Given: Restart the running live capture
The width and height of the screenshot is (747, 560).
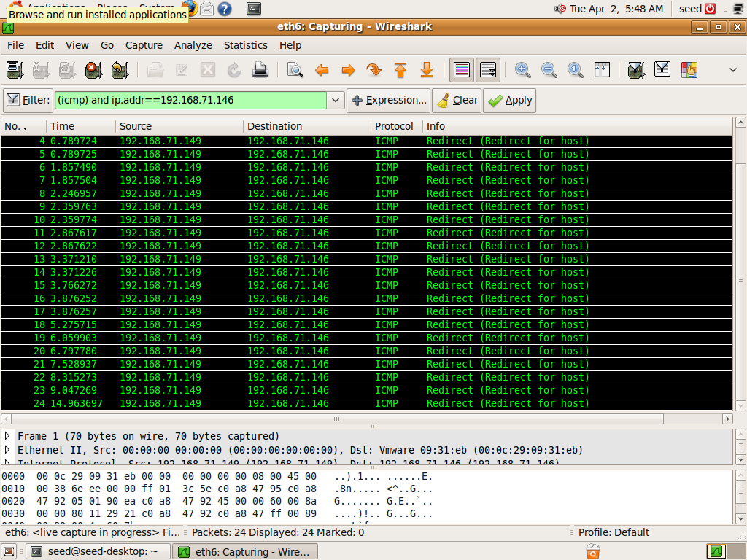Looking at the screenshot, I should [x=120, y=70].
